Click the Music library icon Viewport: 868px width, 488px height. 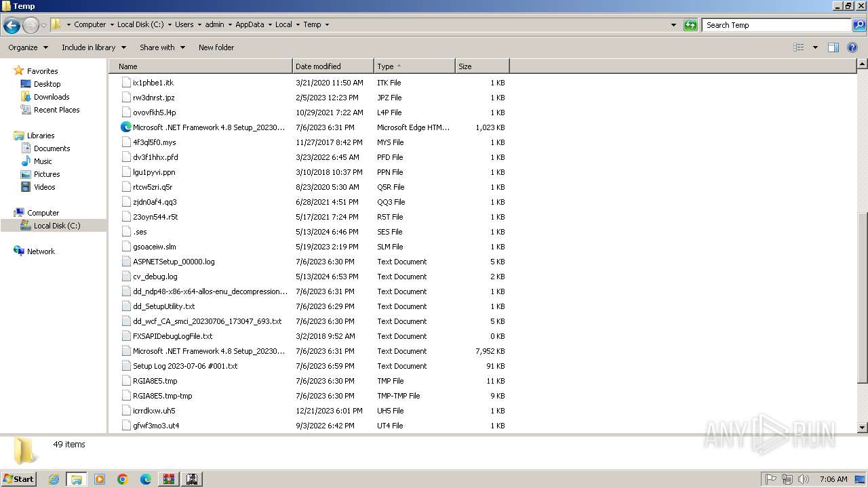tap(26, 161)
